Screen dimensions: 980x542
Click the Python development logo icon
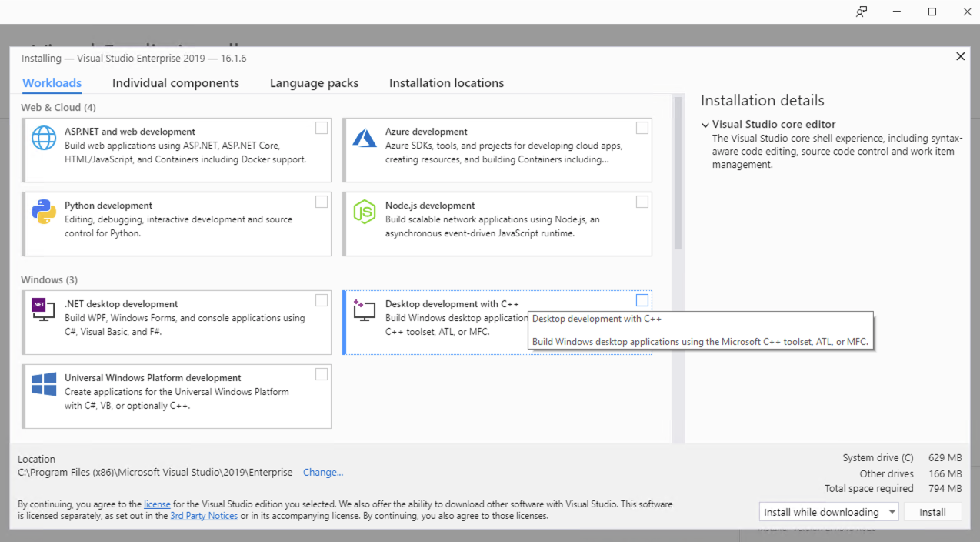44,212
